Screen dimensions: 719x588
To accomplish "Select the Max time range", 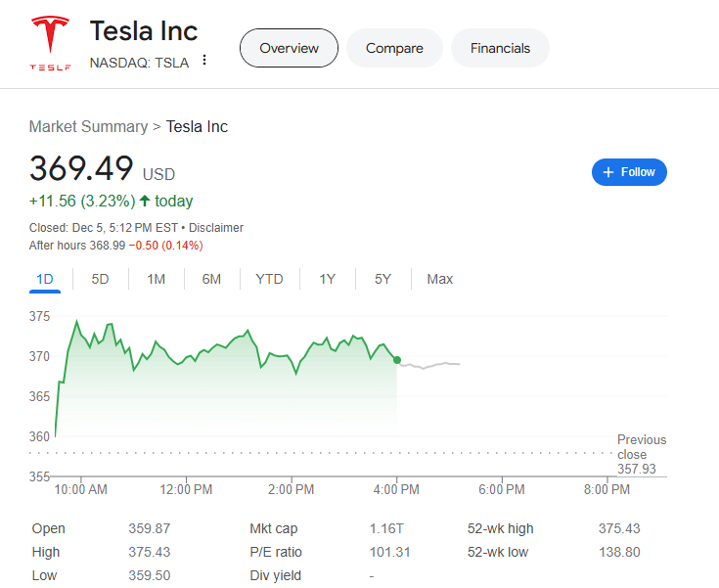I will [x=439, y=279].
